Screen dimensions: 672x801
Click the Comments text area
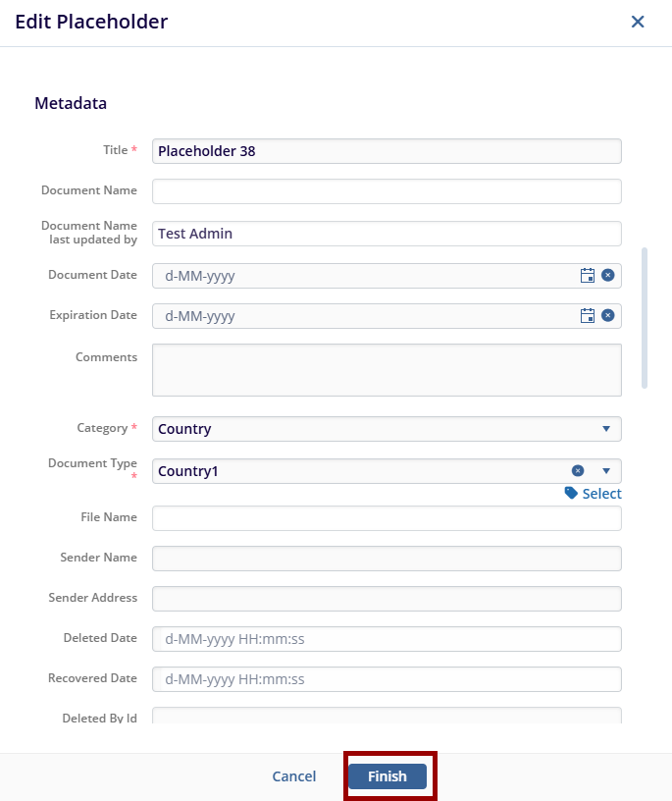[387, 370]
